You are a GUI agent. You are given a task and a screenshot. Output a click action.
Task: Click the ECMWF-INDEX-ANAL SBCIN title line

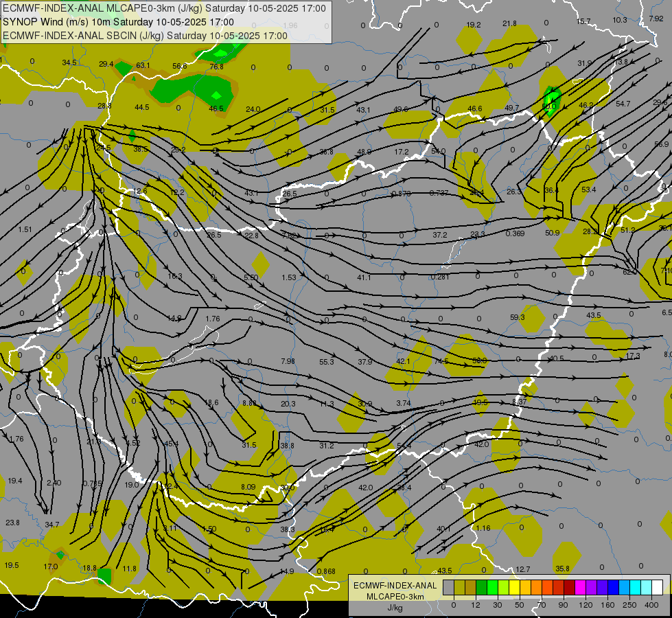pos(145,36)
